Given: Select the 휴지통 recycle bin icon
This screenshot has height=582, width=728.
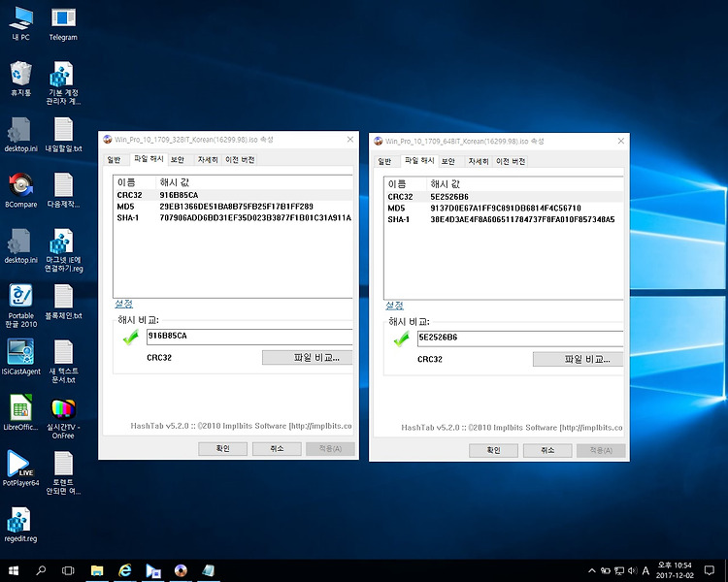Looking at the screenshot, I should [x=21, y=79].
